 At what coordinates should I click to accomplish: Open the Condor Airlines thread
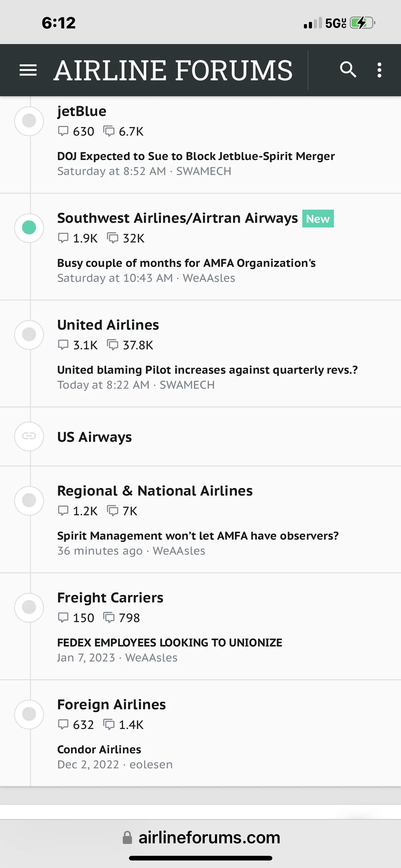click(x=99, y=750)
